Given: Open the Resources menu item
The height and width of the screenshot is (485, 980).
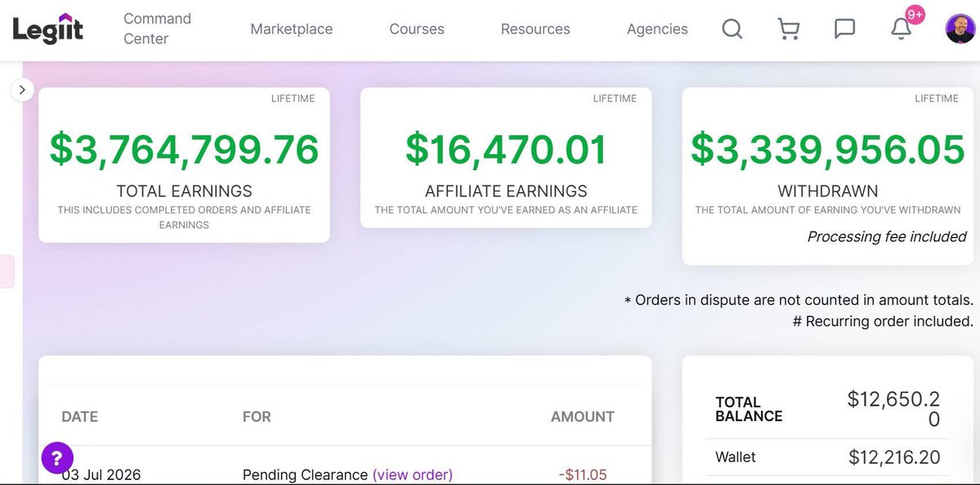Looking at the screenshot, I should tap(535, 29).
